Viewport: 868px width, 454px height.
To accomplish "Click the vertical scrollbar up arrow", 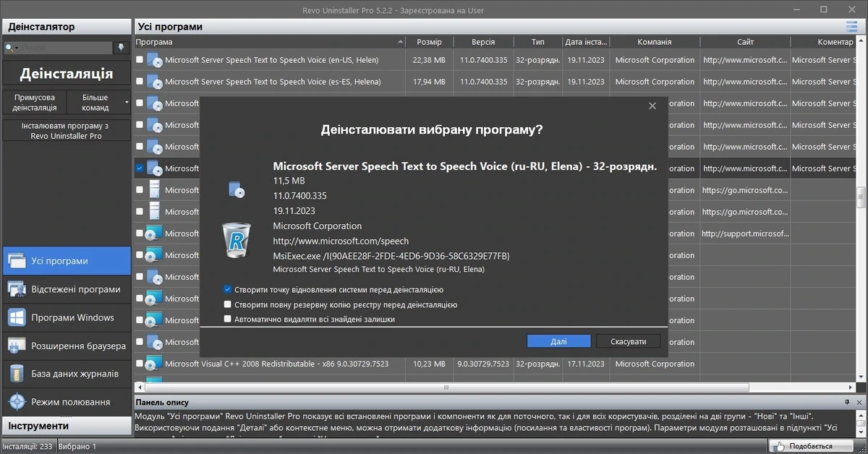I will 862,42.
